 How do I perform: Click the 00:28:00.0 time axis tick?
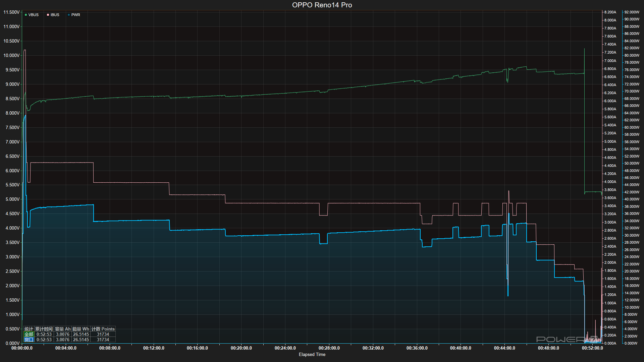[x=329, y=348]
